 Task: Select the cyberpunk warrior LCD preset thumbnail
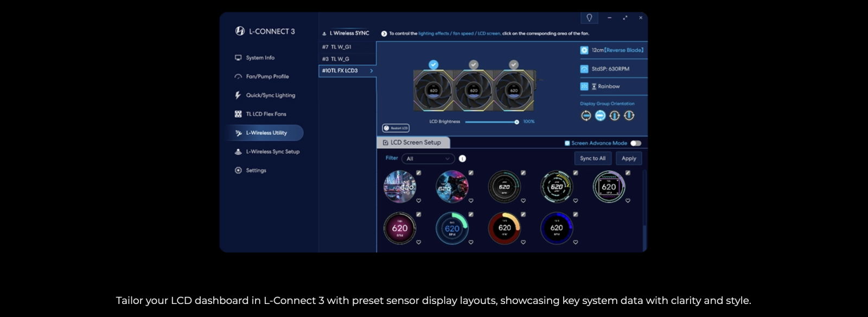pyautogui.click(x=452, y=186)
